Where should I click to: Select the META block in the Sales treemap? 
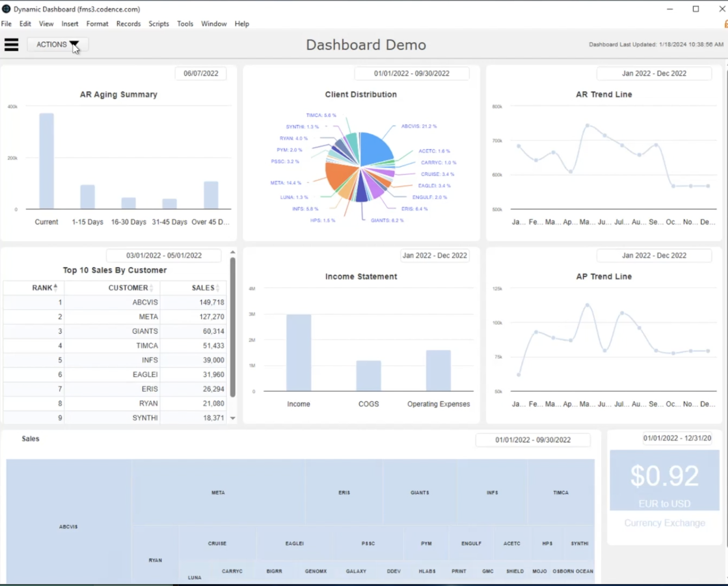tap(218, 493)
